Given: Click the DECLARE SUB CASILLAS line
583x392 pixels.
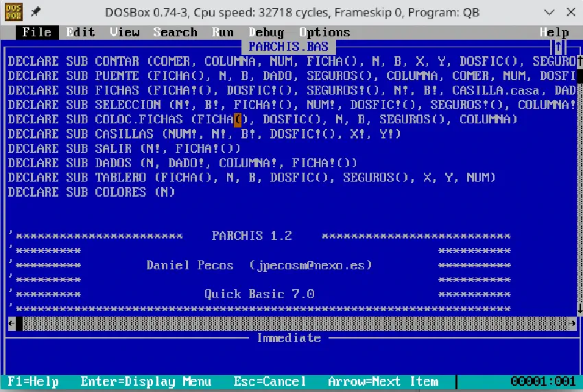Looking at the screenshot, I should pos(204,134).
